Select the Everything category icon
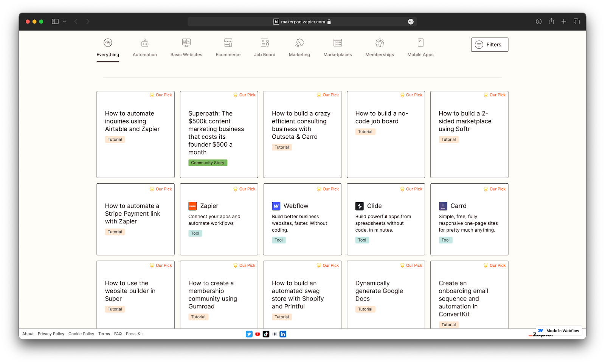Viewport: 605px width, 364px height. (x=108, y=43)
